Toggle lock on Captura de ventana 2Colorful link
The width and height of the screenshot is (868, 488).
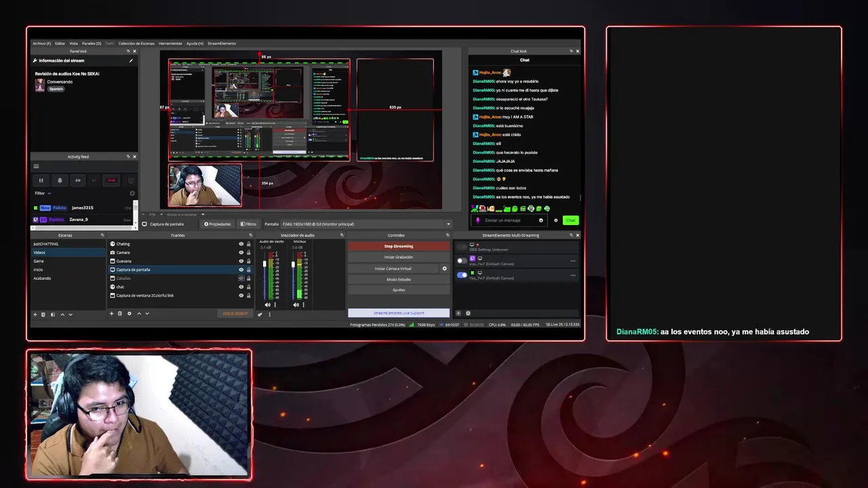248,296
